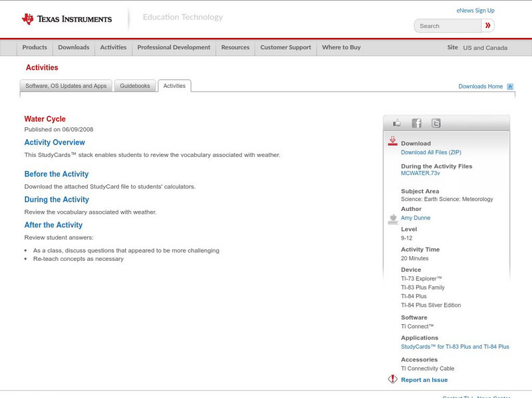
Task: Open the Products menu
Action: [x=35, y=48]
